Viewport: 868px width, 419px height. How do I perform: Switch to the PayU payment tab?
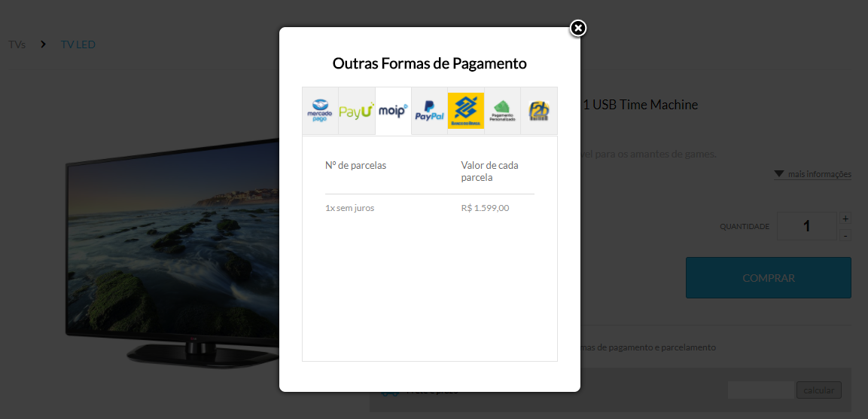[357, 111]
